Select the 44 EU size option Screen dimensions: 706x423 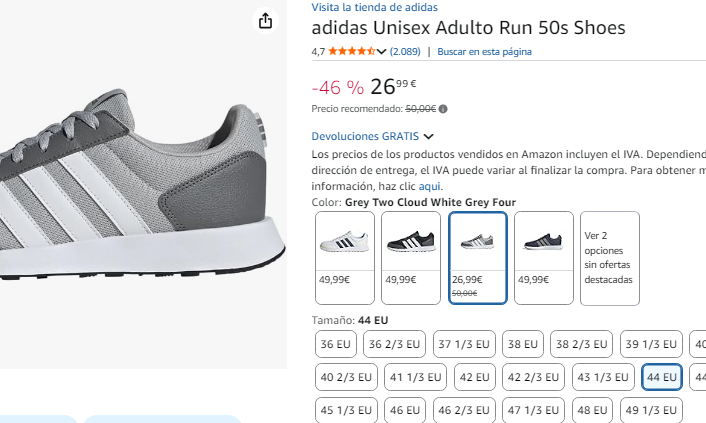(662, 378)
